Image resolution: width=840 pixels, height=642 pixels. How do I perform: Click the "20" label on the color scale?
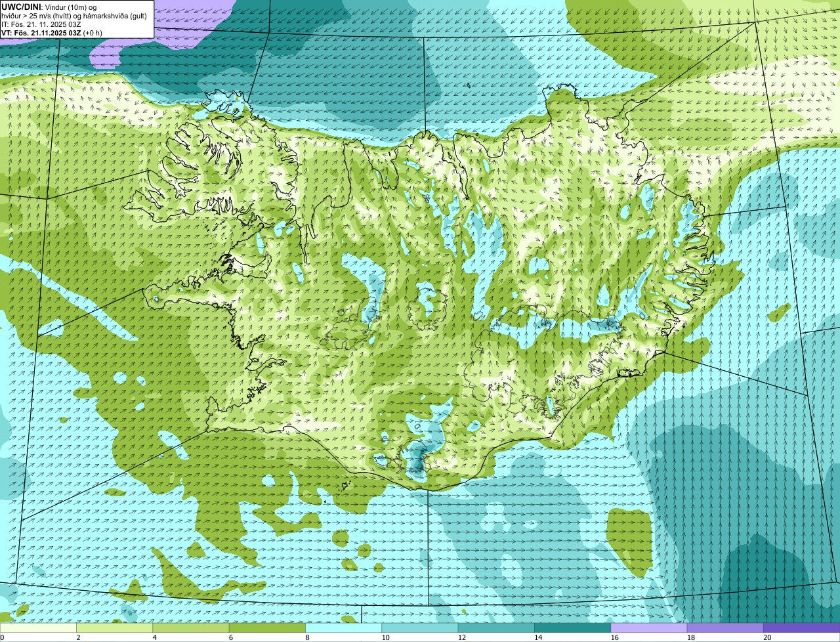tap(767, 637)
